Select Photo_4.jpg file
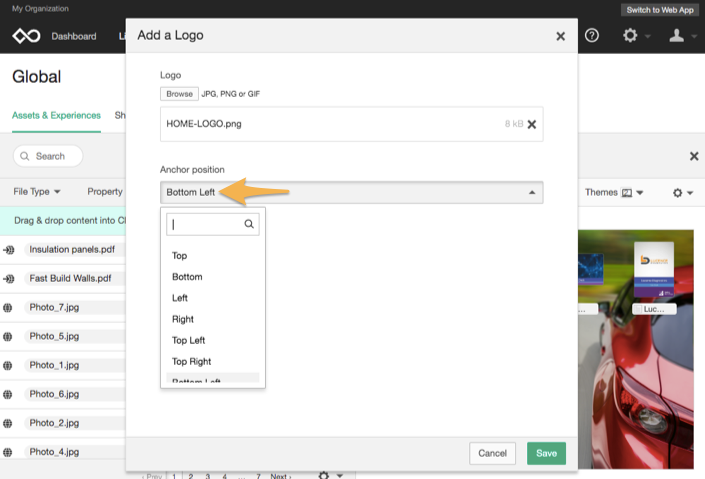Image resolution: width=705 pixels, height=479 pixels. pos(54,452)
